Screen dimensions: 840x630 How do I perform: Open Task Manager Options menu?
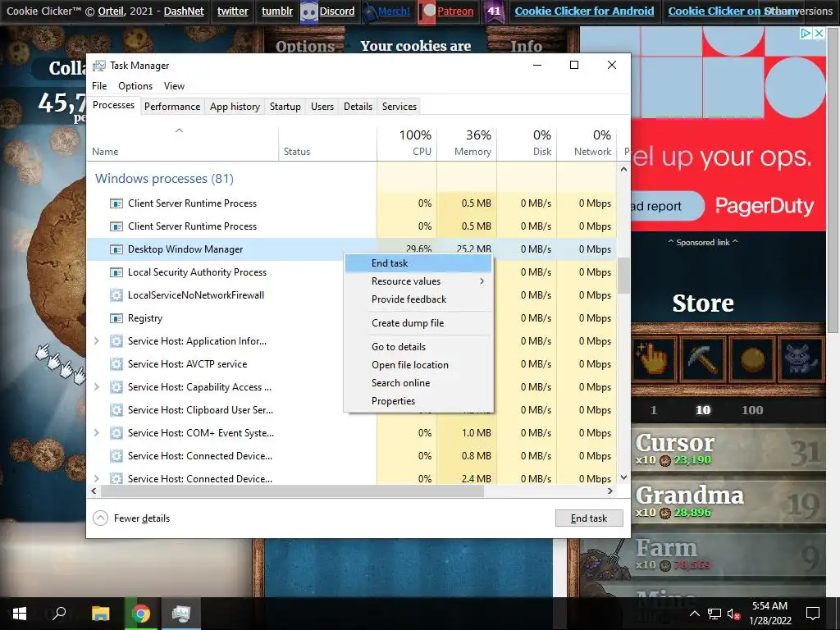[x=135, y=86]
